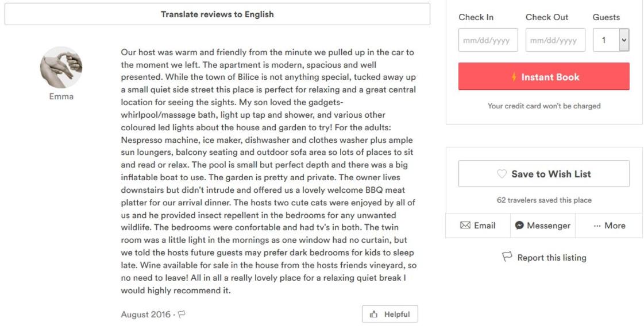Screen dimensions: 644x330
Task: Click Translate reviews to English button
Action: pos(217,14)
